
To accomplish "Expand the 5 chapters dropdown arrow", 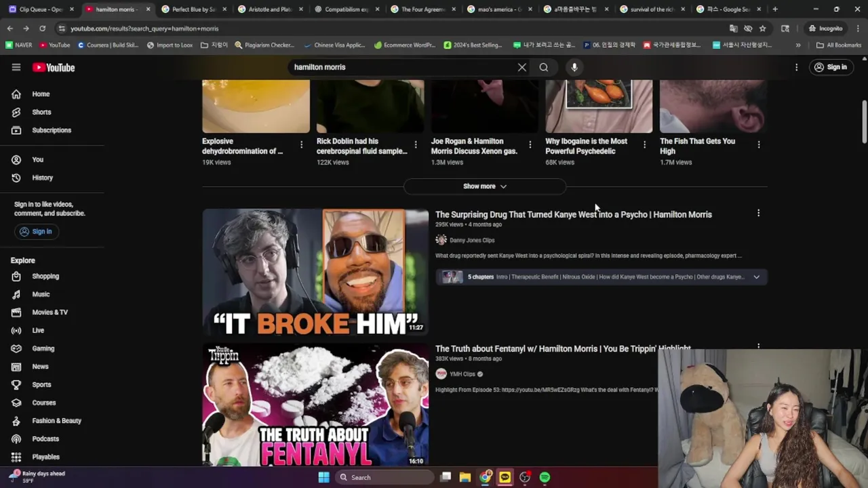I will [x=756, y=277].
